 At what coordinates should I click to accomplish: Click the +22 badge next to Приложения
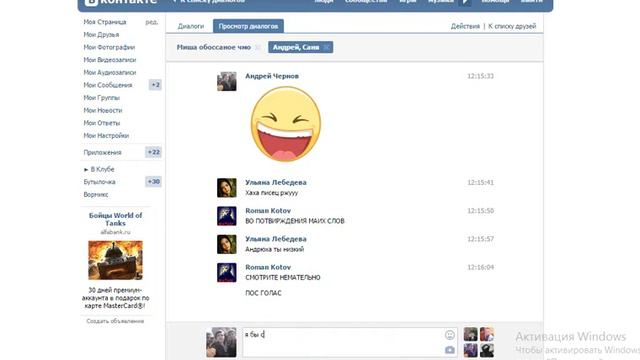point(153,152)
